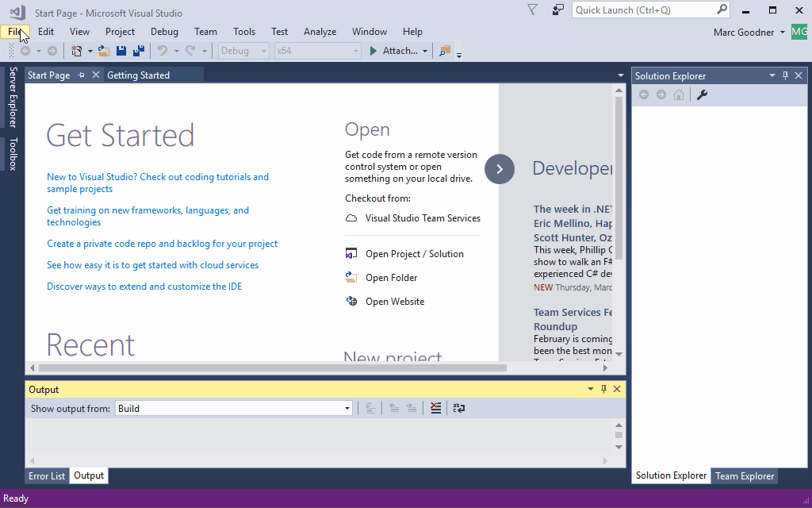Open Solution Explorer settings via the wrench icon
The height and width of the screenshot is (508, 812).
(701, 94)
